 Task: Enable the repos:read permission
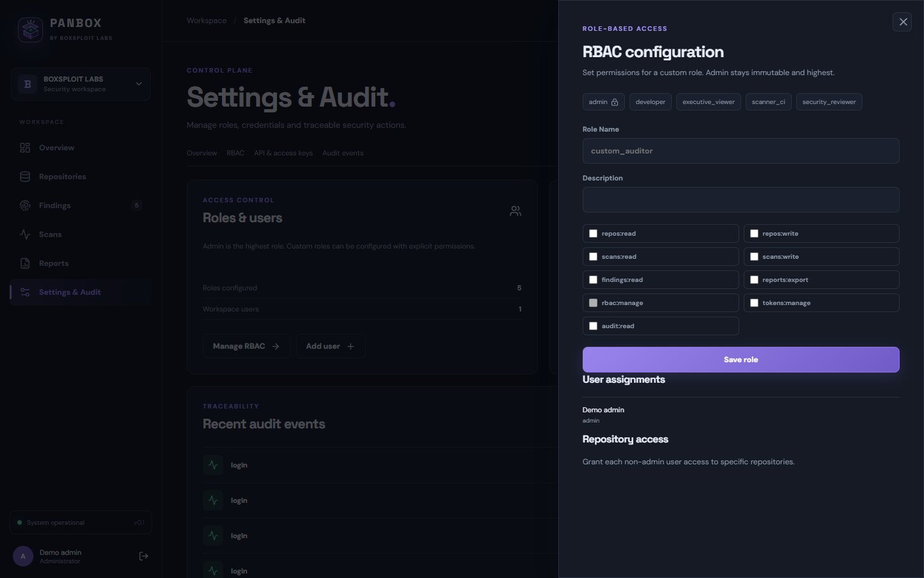(593, 234)
